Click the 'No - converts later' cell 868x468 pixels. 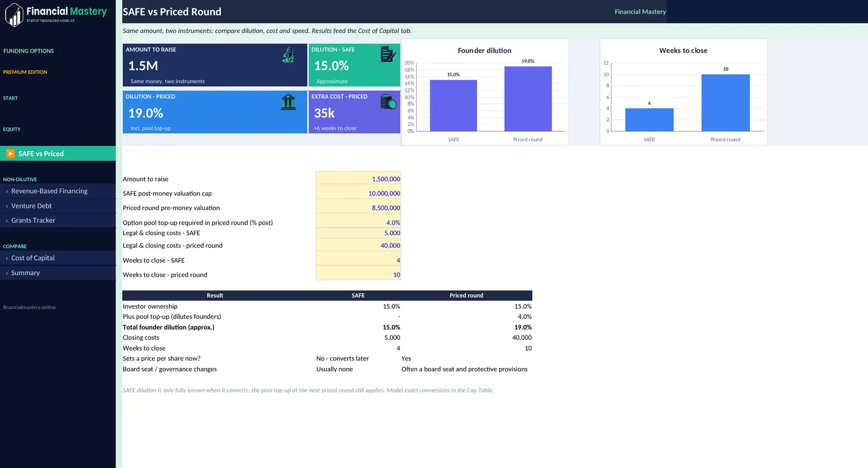[x=342, y=358]
